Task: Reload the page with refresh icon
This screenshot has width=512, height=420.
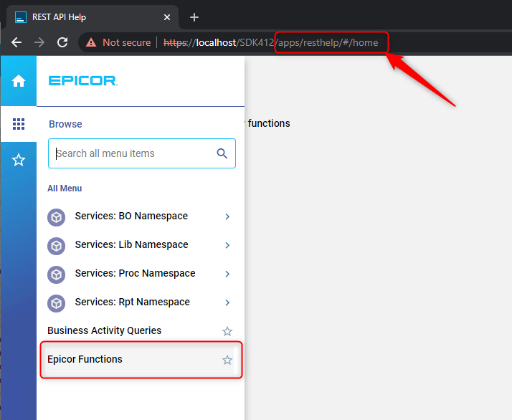Action: pyautogui.click(x=62, y=42)
